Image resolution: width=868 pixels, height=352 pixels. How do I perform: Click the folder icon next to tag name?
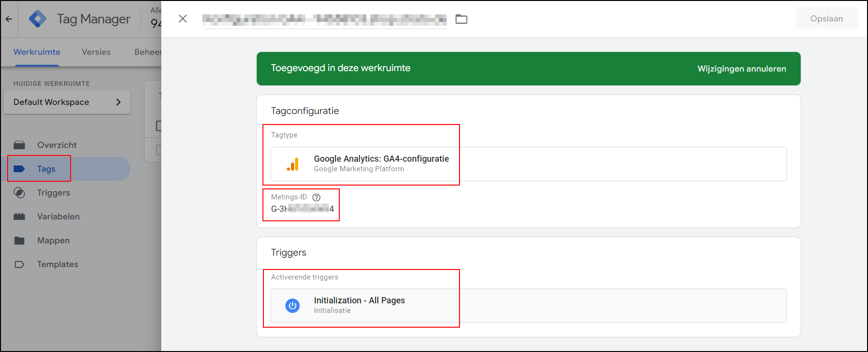click(461, 19)
